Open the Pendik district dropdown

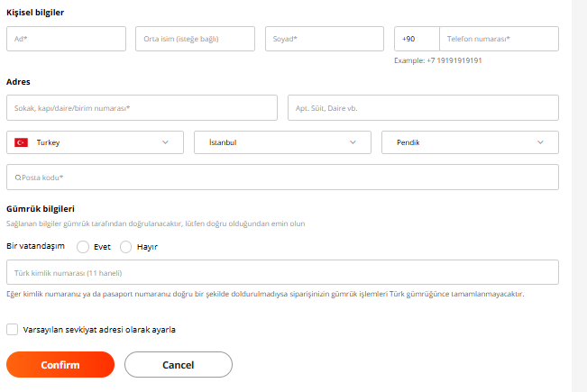click(x=470, y=142)
